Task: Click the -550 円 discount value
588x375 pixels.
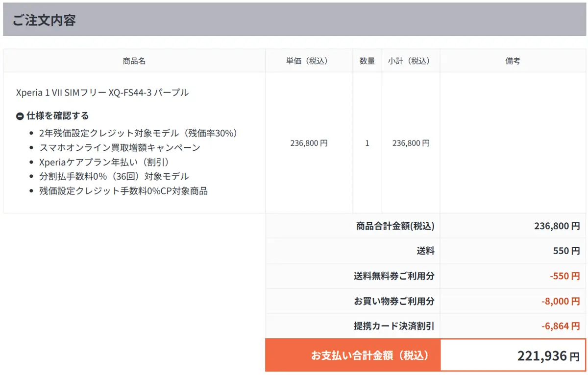Action: (x=565, y=276)
